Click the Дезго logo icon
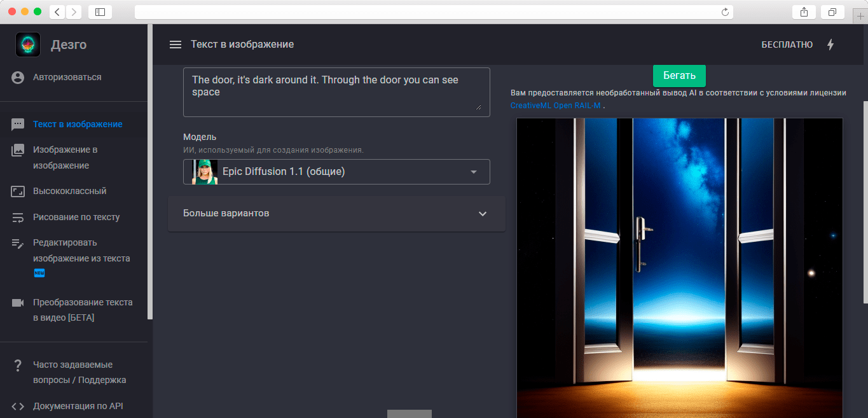This screenshot has height=418, width=868. tap(28, 45)
